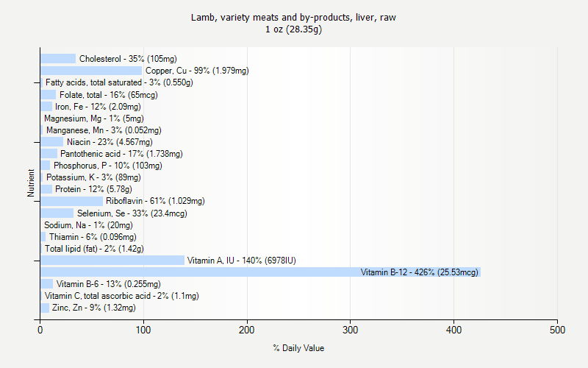The image size is (588, 368).
Task: Click the Magnesium, Mg - 1% label
Action: coord(94,118)
